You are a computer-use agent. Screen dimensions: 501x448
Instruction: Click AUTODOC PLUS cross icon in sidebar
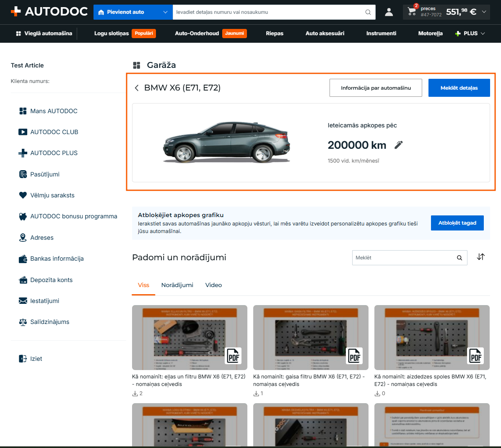(x=23, y=153)
